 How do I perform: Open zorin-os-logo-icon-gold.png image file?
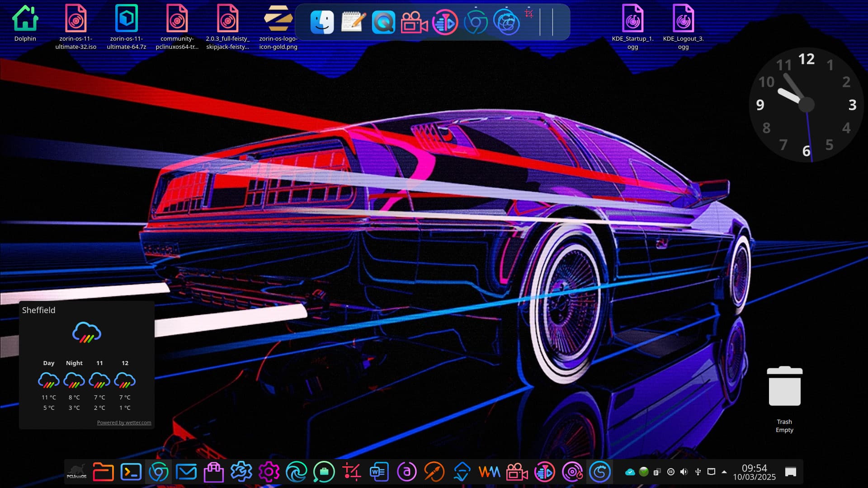pyautogui.click(x=278, y=26)
